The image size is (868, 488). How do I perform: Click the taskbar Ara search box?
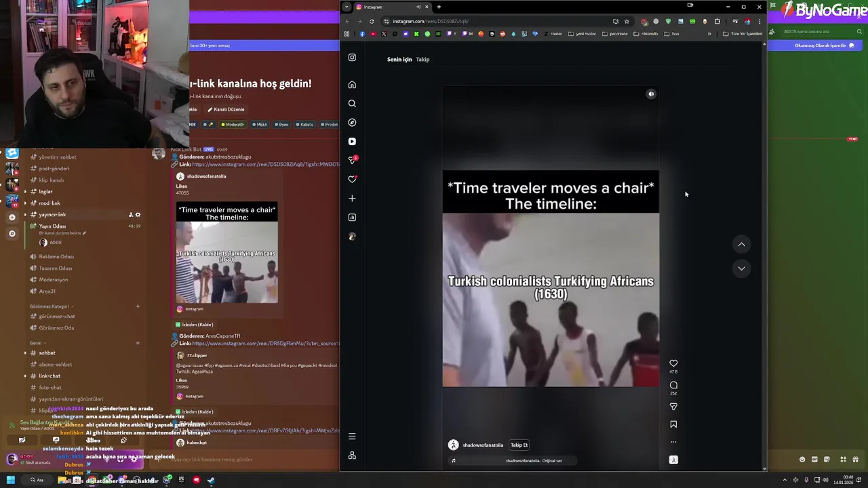[x=37, y=480]
